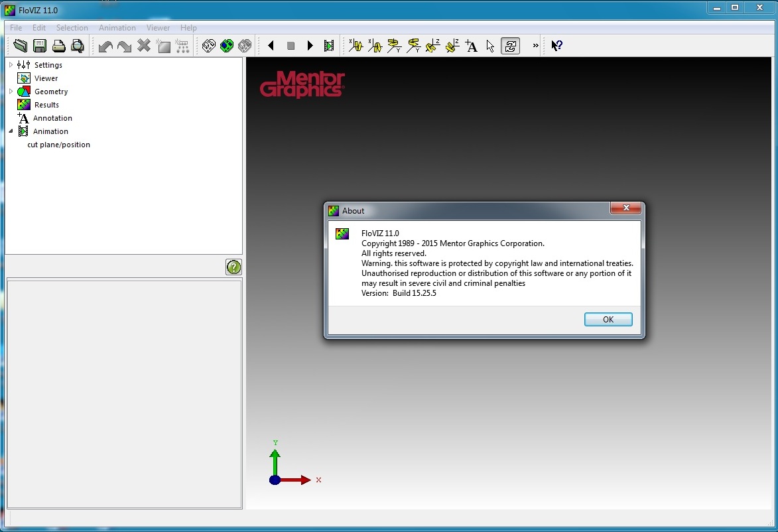The width and height of the screenshot is (778, 532).
Task: Open the Help menu
Action: pos(188,28)
